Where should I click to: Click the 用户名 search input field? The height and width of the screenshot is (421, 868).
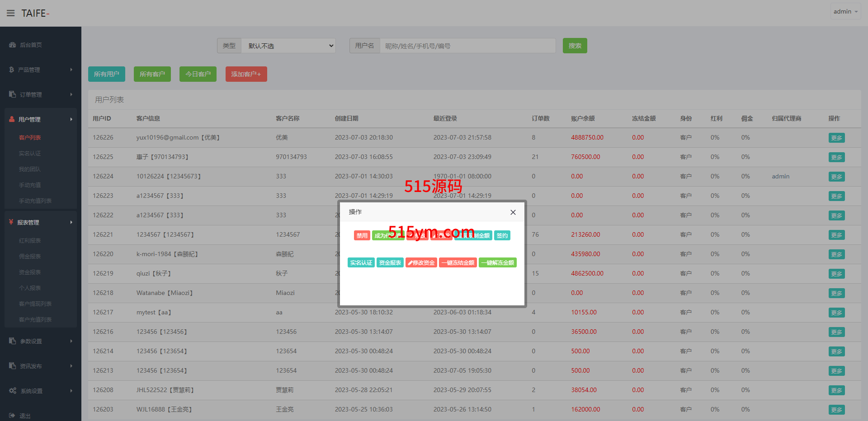coord(467,46)
